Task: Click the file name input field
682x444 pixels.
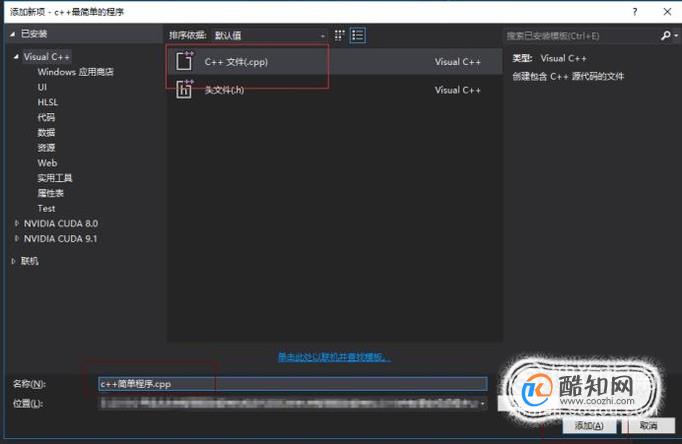Action: [x=292, y=384]
